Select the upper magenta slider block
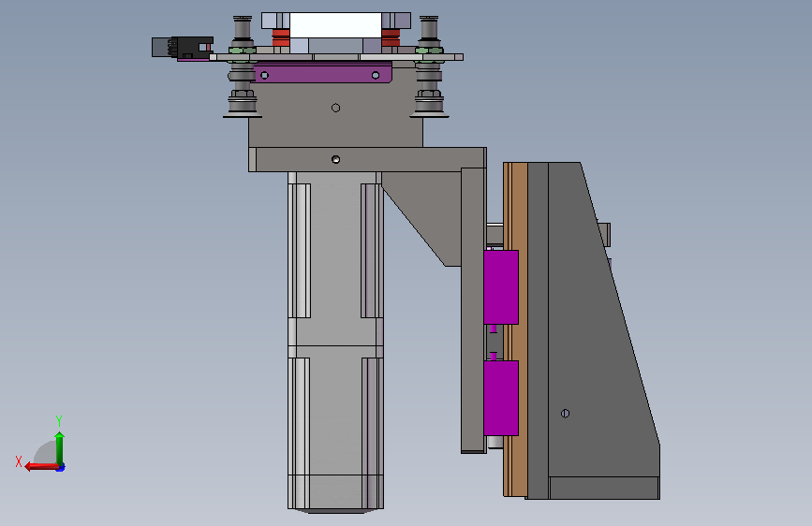 (x=501, y=287)
